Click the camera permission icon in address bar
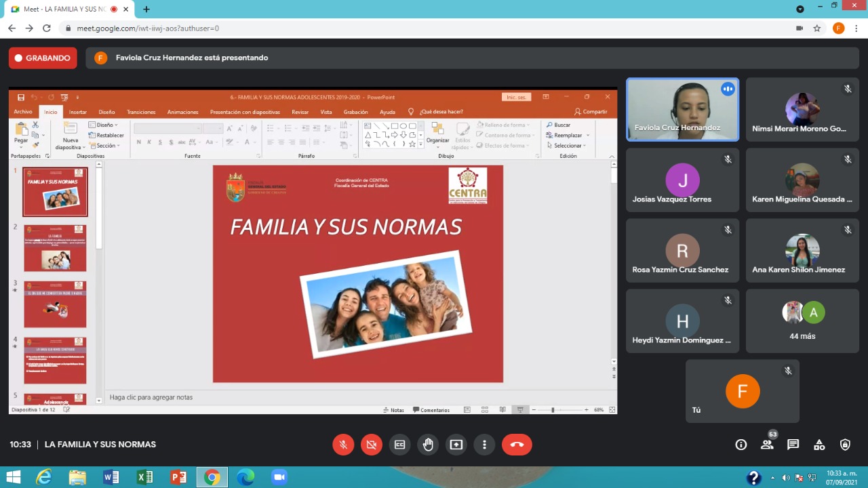The width and height of the screenshot is (868, 488). (800, 28)
